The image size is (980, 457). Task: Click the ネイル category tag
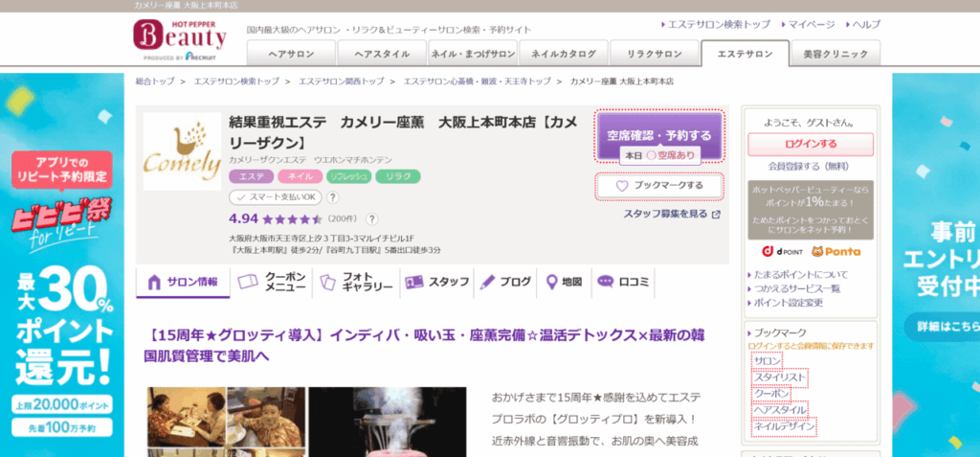click(x=301, y=176)
